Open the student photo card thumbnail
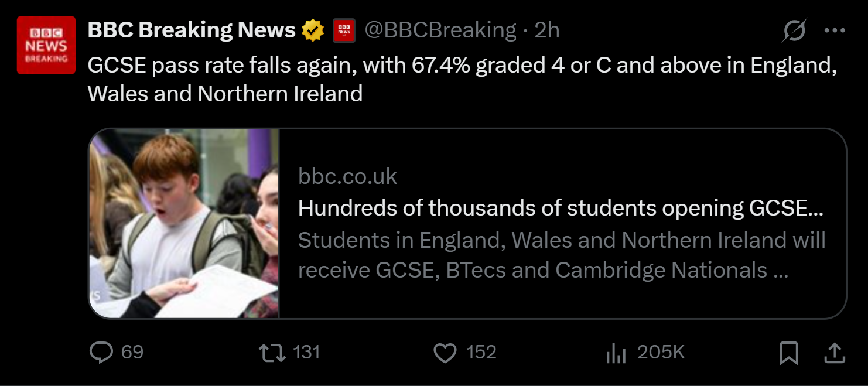The height and width of the screenshot is (386, 868). pos(184,223)
